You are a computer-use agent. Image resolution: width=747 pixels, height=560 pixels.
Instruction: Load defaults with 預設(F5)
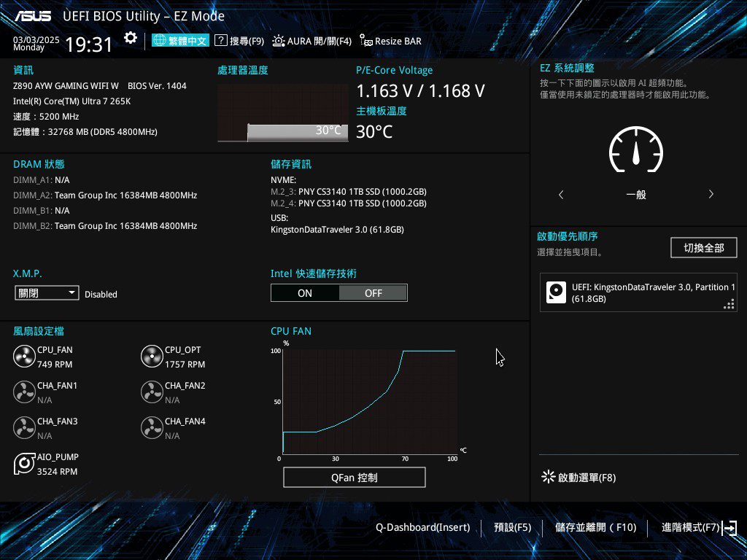click(x=512, y=527)
